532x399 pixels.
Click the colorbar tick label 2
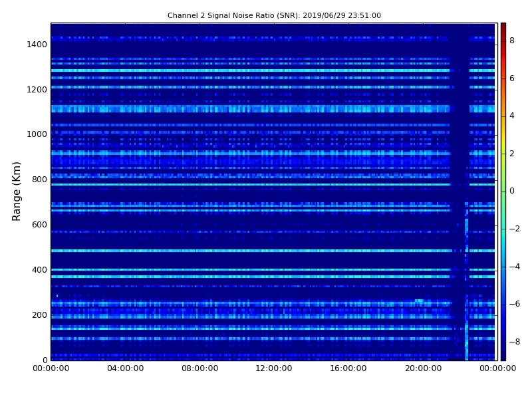pyautogui.click(x=512, y=154)
